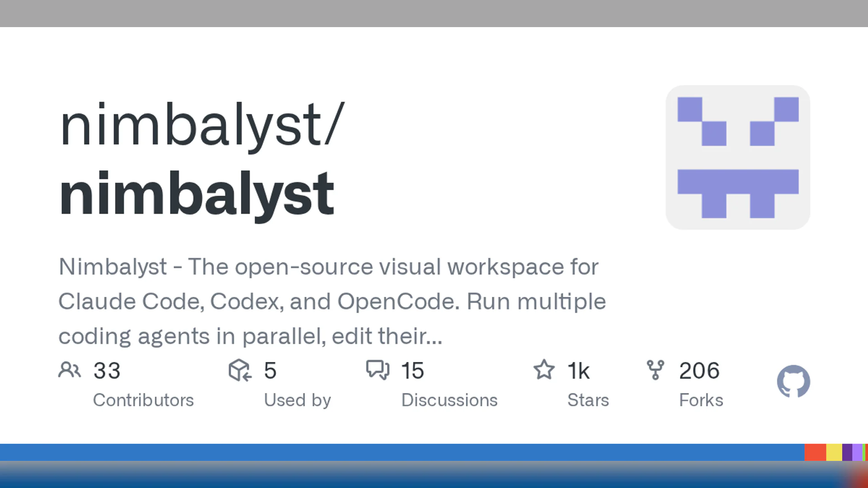Click the Contributors people icon

click(x=69, y=370)
